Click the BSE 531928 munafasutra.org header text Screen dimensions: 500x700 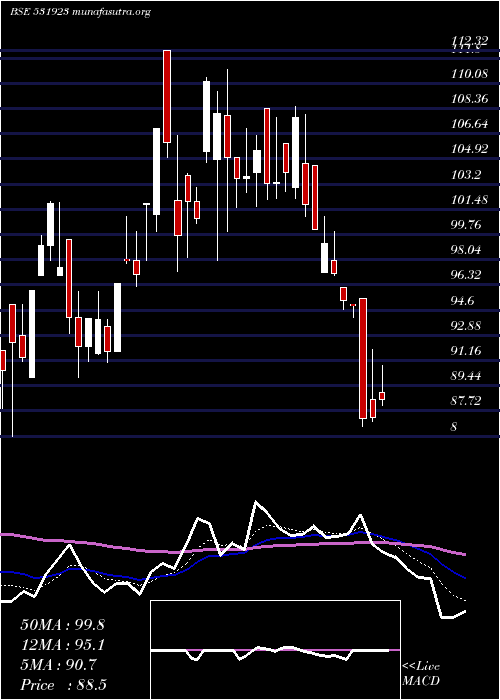(x=80, y=12)
